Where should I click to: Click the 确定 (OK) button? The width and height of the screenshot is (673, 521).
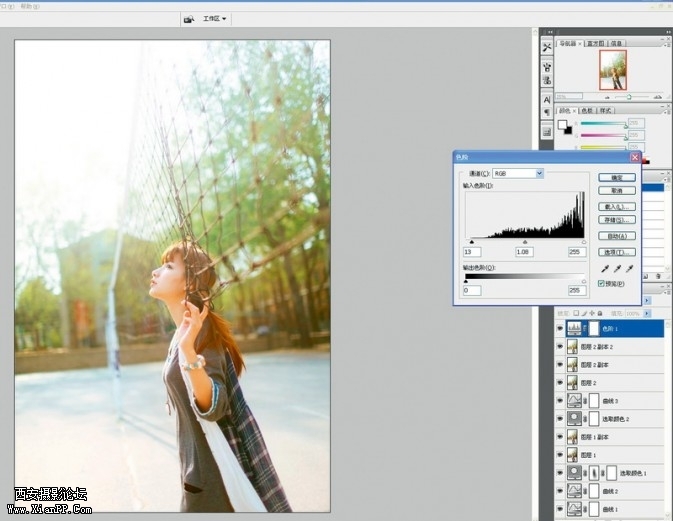tap(617, 177)
